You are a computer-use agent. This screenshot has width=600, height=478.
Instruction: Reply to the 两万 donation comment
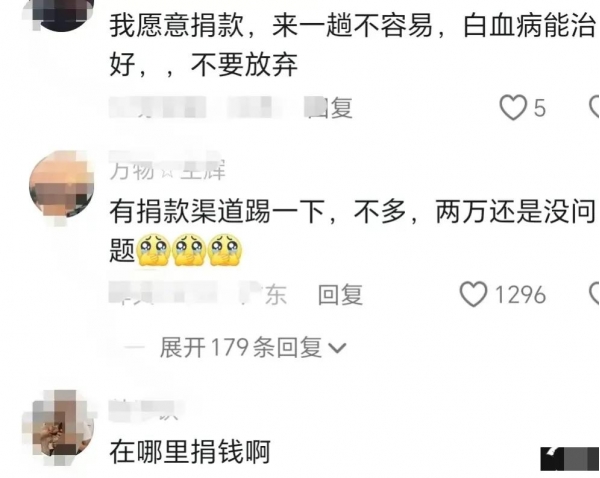pos(340,295)
